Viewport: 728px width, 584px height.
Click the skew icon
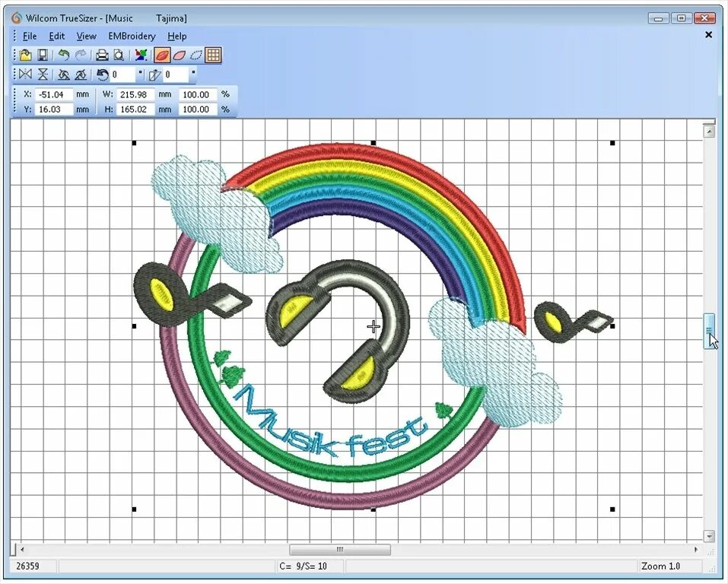[154, 75]
